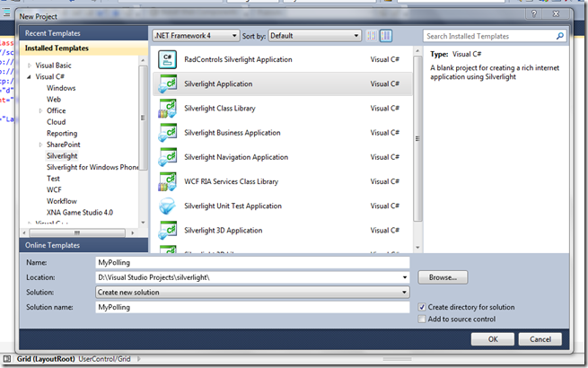588x368 pixels.
Task: Open the Location path dropdown
Action: click(405, 277)
